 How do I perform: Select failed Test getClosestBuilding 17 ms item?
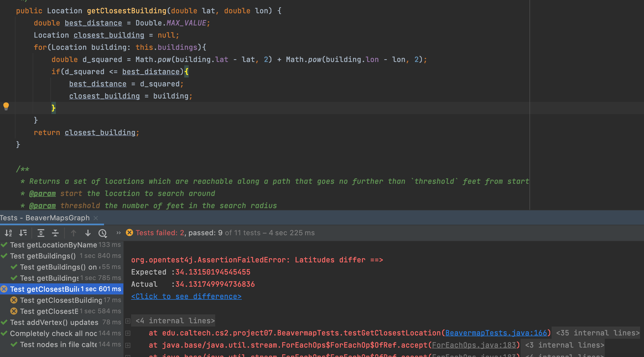[61, 300]
